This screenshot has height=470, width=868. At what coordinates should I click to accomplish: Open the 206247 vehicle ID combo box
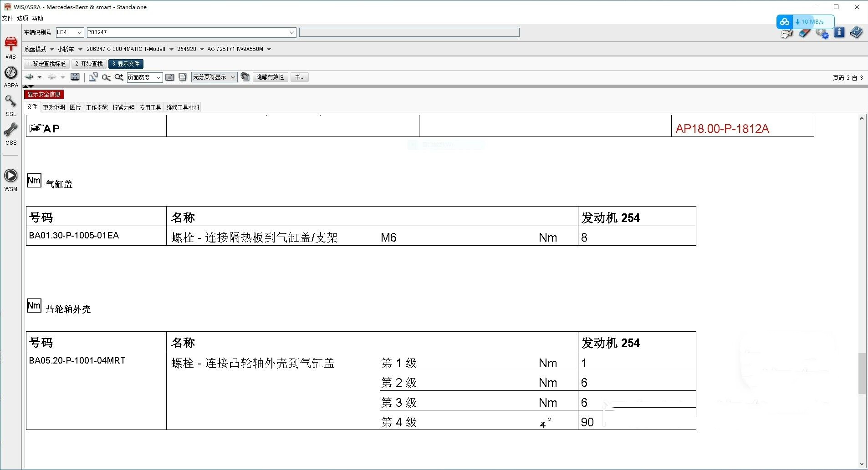tap(191, 32)
